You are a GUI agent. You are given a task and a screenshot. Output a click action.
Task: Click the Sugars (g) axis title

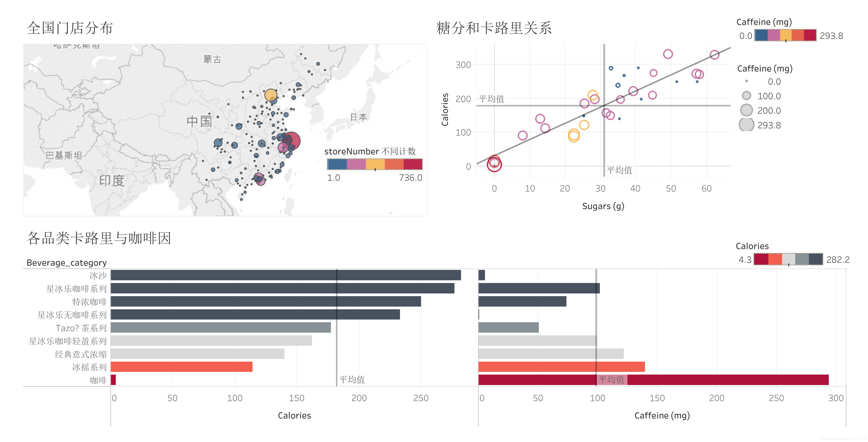pyautogui.click(x=603, y=206)
